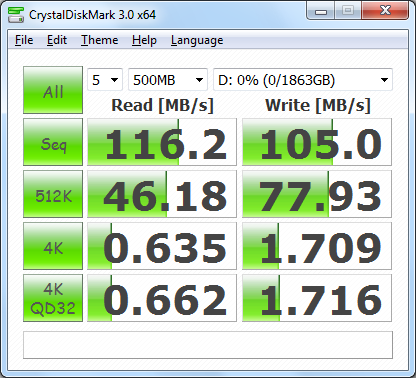Select the 512K read result 46.18
Screen dimensions: 416x378
tap(162, 194)
